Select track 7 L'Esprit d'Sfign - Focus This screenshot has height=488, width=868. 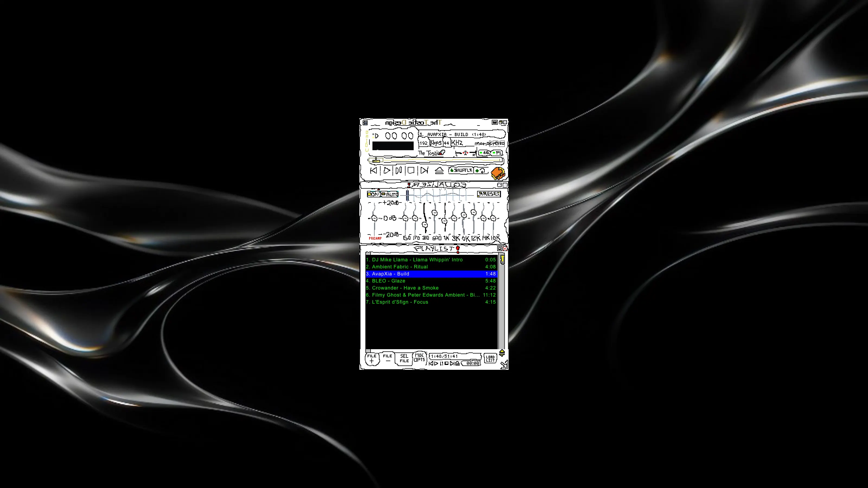tap(431, 302)
